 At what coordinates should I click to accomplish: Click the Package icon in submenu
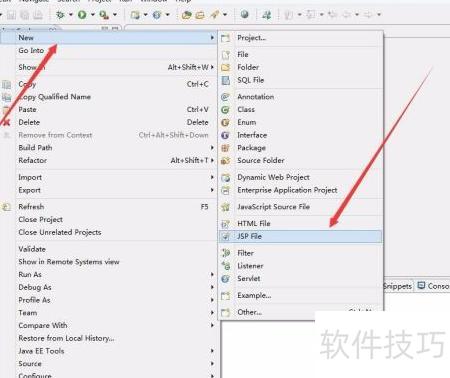[226, 148]
